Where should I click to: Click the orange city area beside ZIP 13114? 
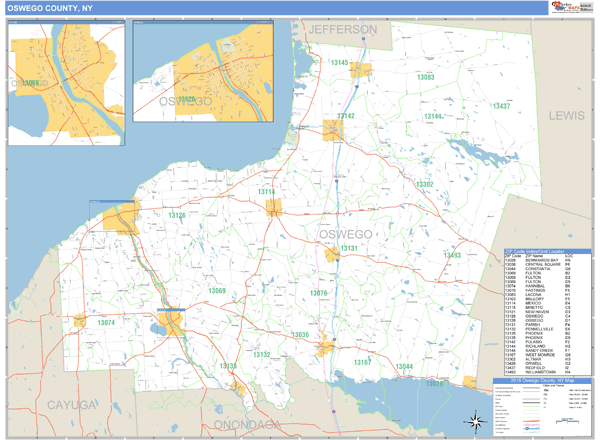[274, 207]
